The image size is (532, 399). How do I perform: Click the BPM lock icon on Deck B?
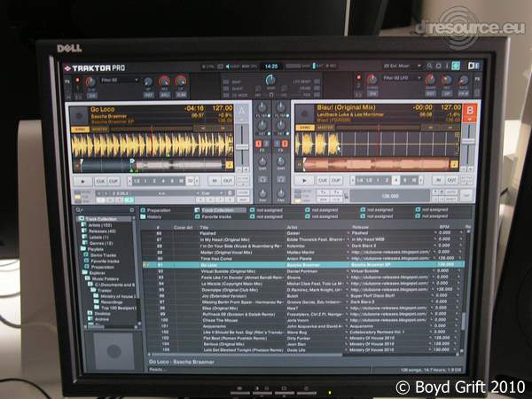[x=346, y=195]
